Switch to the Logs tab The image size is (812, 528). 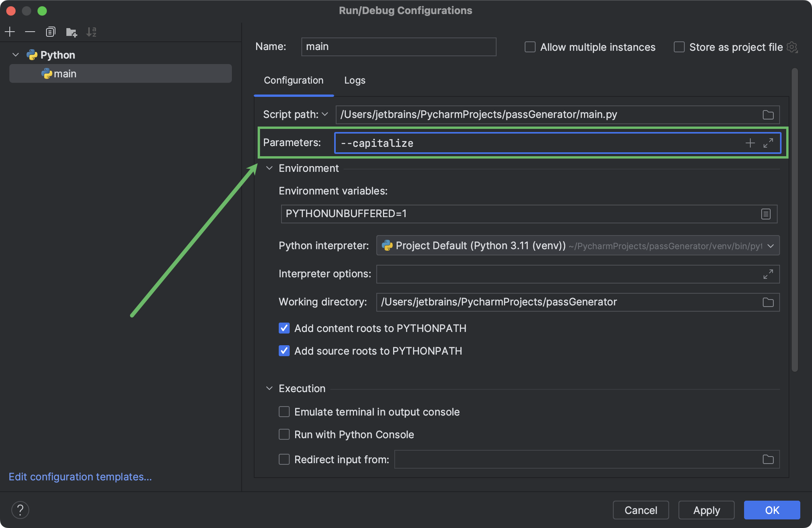pyautogui.click(x=355, y=80)
